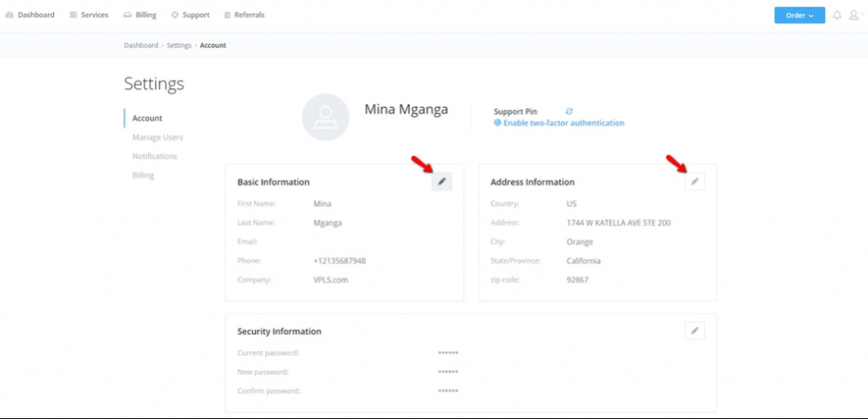868x419 pixels.
Task: Click the Dashboard breadcrumb link
Action: coord(141,45)
